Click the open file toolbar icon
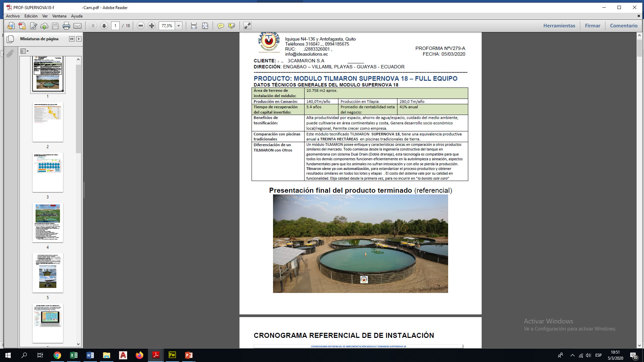The height and width of the screenshot is (362, 644). click(x=11, y=26)
